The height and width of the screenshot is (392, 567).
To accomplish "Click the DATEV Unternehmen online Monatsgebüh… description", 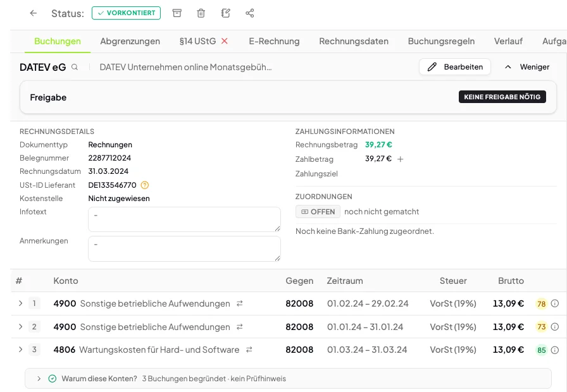I will coord(185,67).
